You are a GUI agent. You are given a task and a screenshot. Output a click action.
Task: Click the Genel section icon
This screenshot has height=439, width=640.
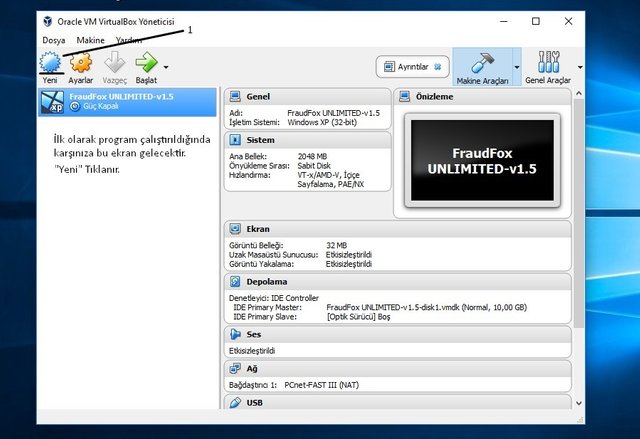pos(235,97)
